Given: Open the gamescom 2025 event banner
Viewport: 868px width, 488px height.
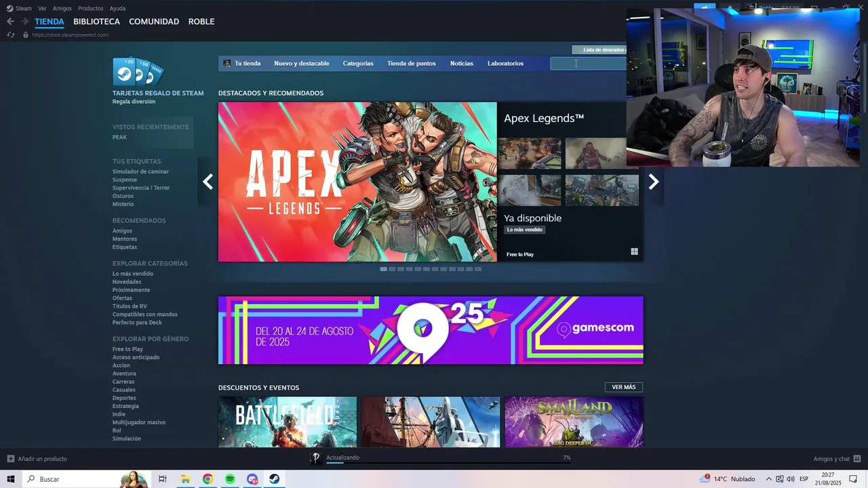Looking at the screenshot, I should click(431, 330).
